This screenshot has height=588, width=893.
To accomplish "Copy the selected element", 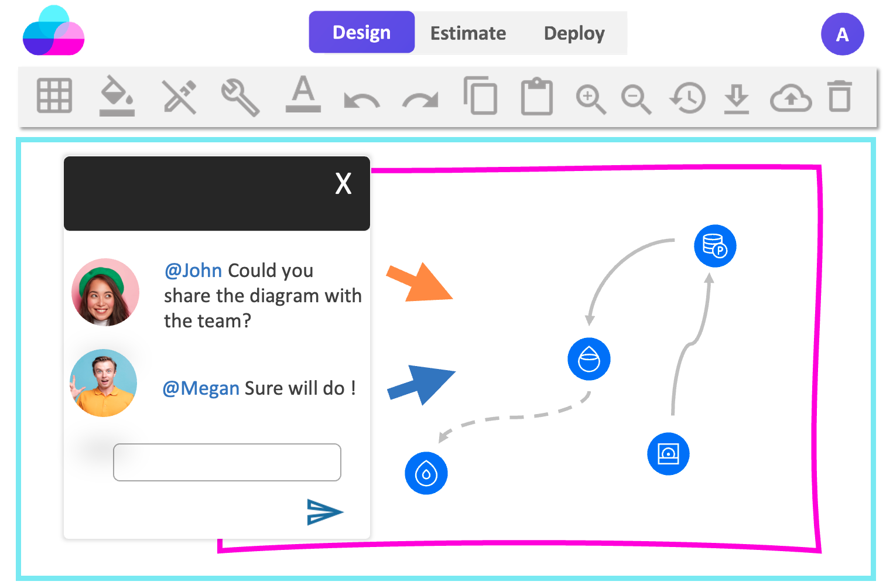I will point(480,97).
